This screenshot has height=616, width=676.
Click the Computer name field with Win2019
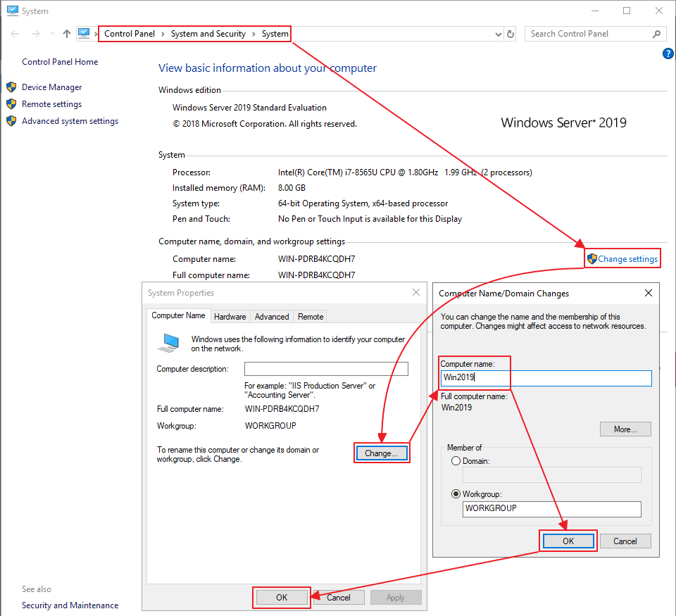(x=546, y=378)
